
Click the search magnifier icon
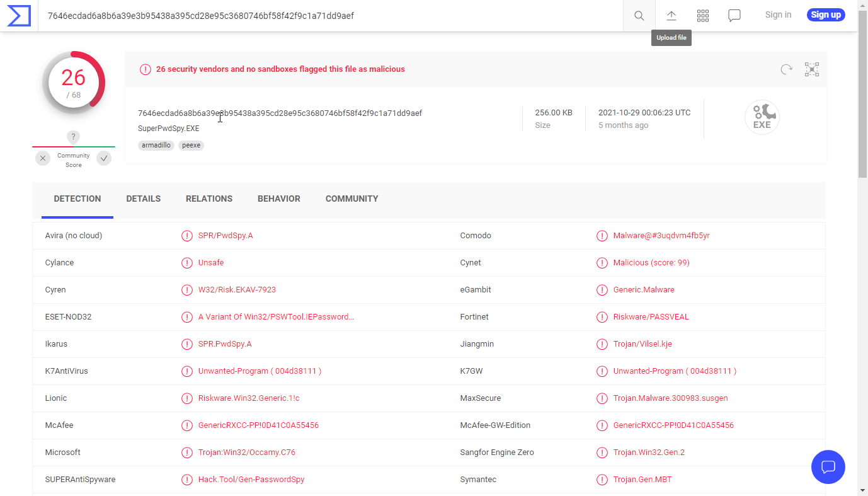click(639, 15)
